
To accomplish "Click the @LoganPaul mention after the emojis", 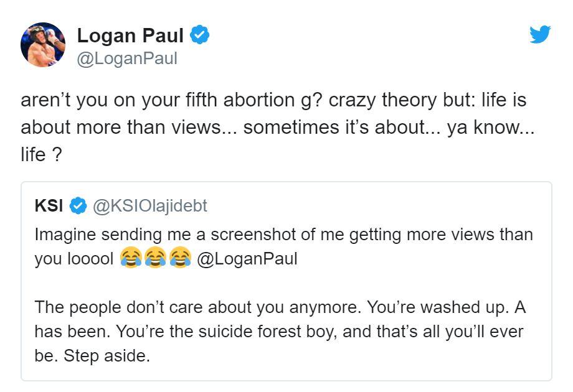I will point(247,258).
